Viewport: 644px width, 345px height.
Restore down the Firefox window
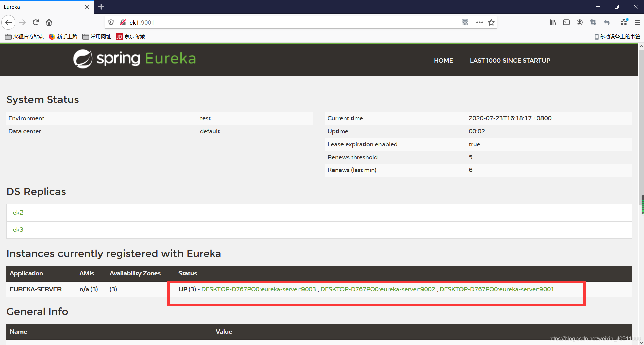617,7
